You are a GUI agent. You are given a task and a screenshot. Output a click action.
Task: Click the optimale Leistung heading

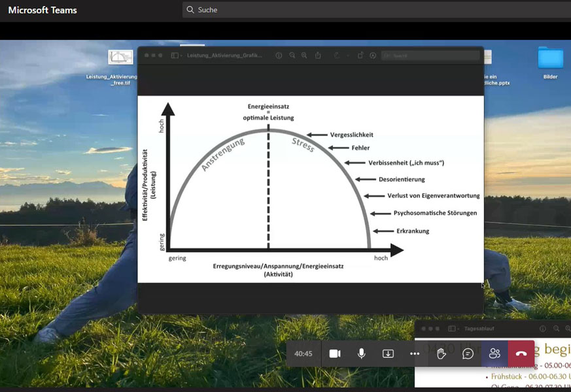click(268, 118)
